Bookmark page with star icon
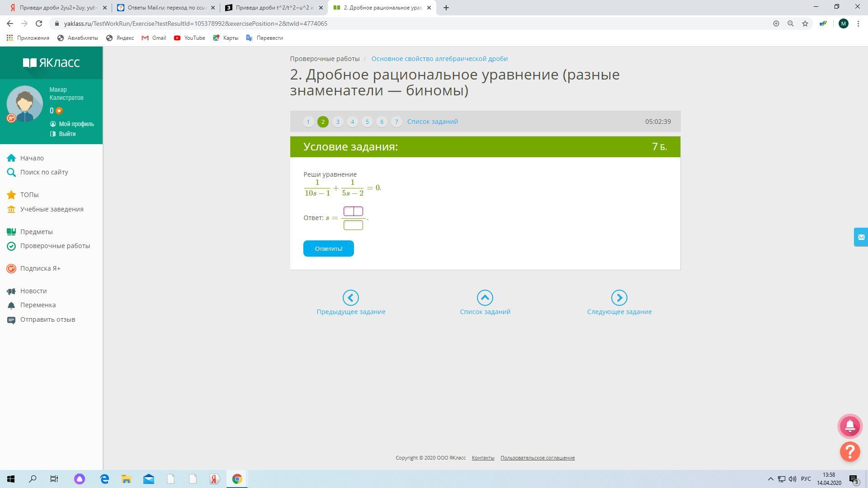This screenshot has width=868, height=488. click(x=805, y=23)
